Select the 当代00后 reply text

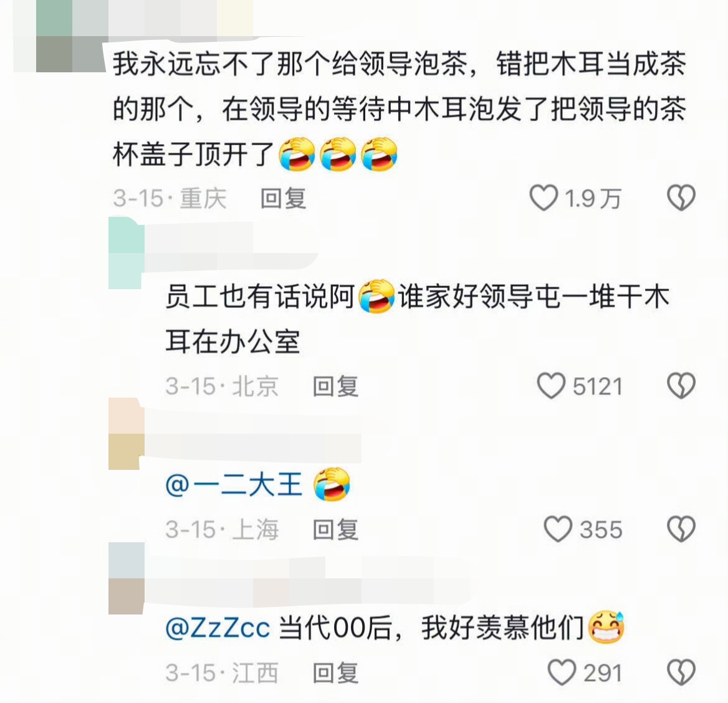431,628
